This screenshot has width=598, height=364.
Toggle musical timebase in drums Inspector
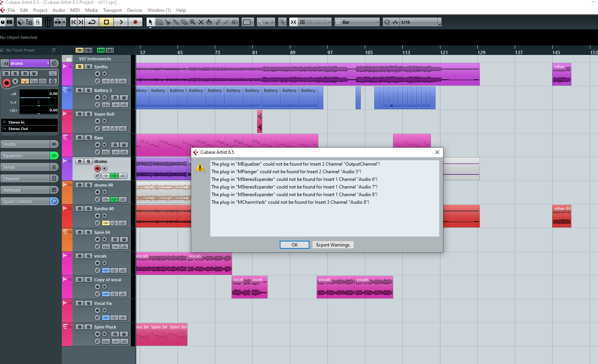coord(25,81)
